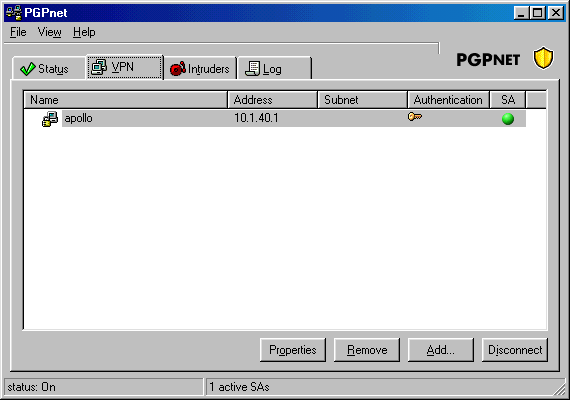Image resolution: width=570 pixels, height=400 pixels.
Task: Click the Add... button
Action: 441,350
